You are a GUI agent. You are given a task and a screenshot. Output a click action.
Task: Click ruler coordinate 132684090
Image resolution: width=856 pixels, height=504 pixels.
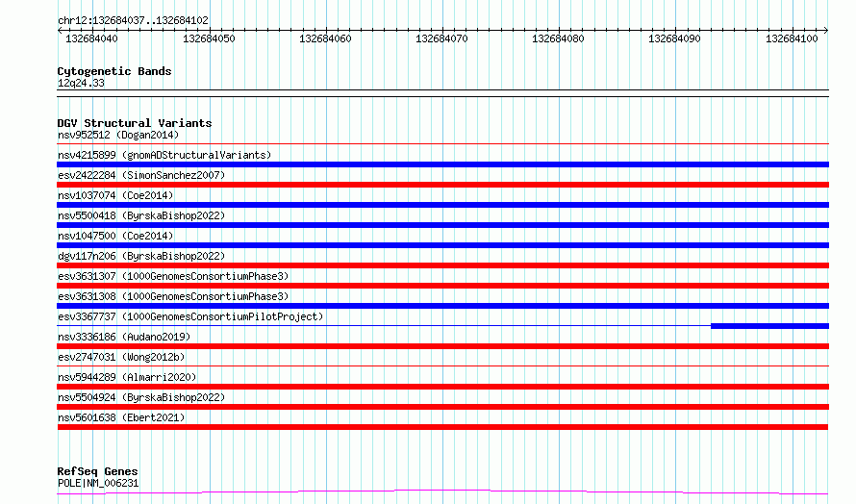(x=674, y=38)
